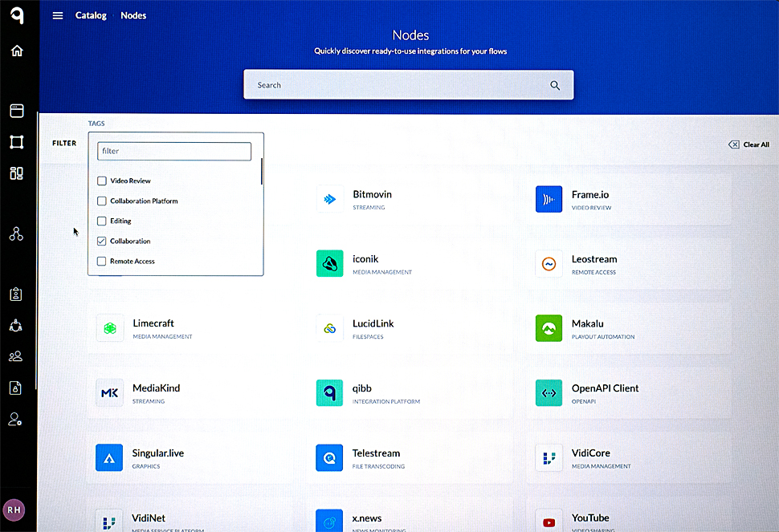Screen dimensions: 779x532
Task: Open the MediaKind node by its name
Action: [156, 388]
